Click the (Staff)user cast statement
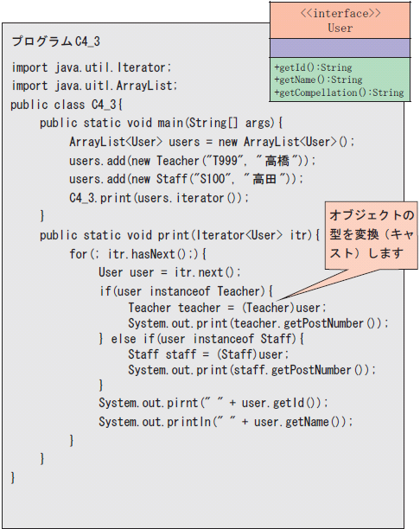Viewport: 420px width, 529px height. pyautogui.click(x=208, y=354)
